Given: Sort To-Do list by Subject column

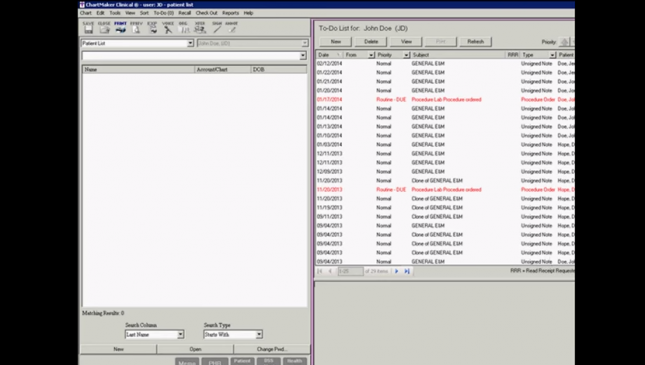Looking at the screenshot, I should 458,55.
